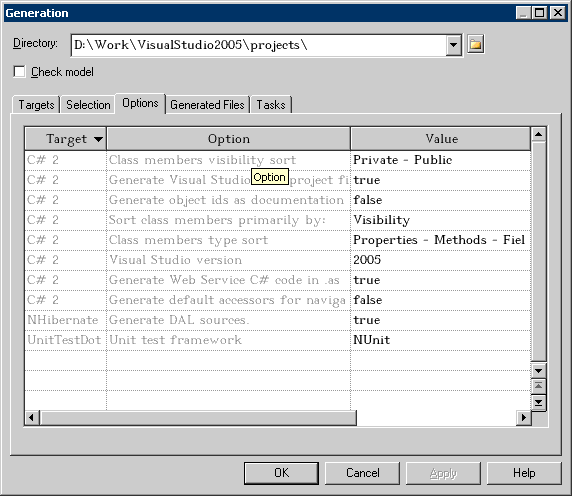The image size is (572, 496).
Task: Click the scroll up arrow of options list
Action: click(x=538, y=134)
